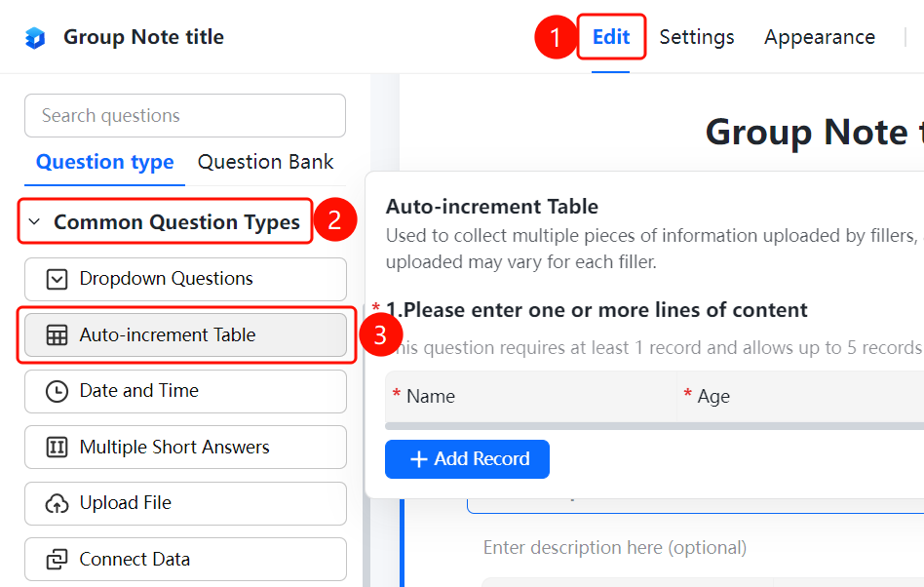924x587 pixels.
Task: Click the Connect Data link icon
Action: [57, 560]
